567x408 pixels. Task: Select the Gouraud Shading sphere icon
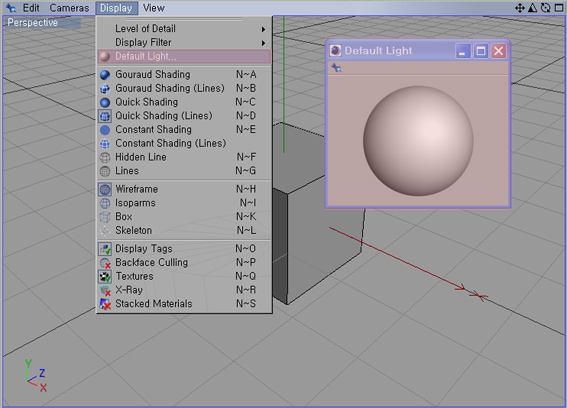click(x=105, y=75)
